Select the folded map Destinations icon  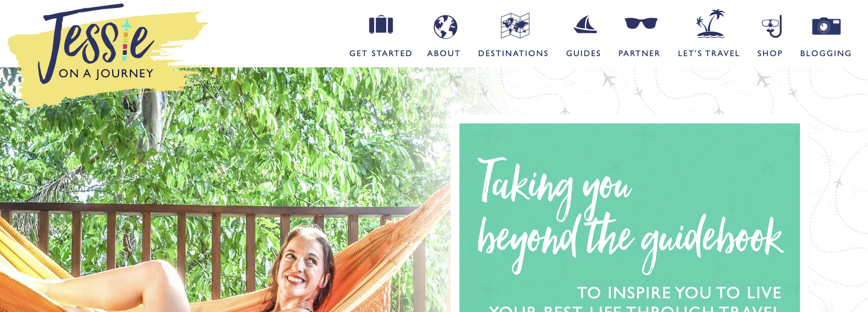(515, 26)
